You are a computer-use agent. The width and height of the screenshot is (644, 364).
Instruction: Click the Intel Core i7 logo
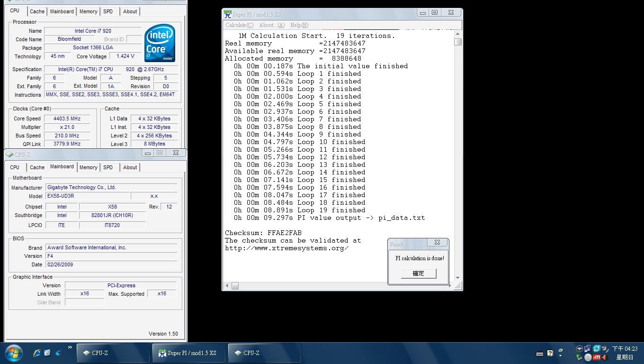160,43
